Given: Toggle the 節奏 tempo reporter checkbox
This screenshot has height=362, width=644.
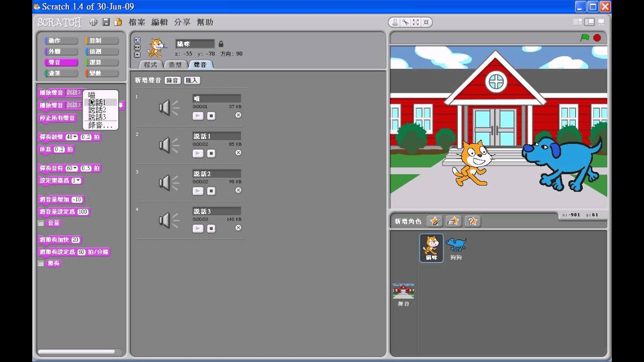Looking at the screenshot, I should 41,263.
